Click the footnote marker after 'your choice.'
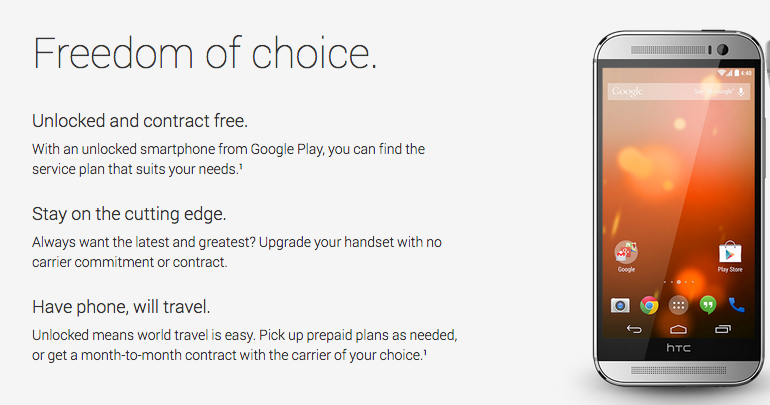The width and height of the screenshot is (770, 405). pos(425,351)
